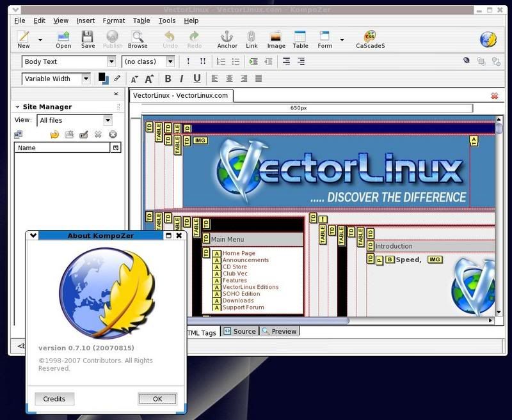Close the Site Manager sidebar
The height and width of the screenshot is (420, 512).
click(x=116, y=94)
